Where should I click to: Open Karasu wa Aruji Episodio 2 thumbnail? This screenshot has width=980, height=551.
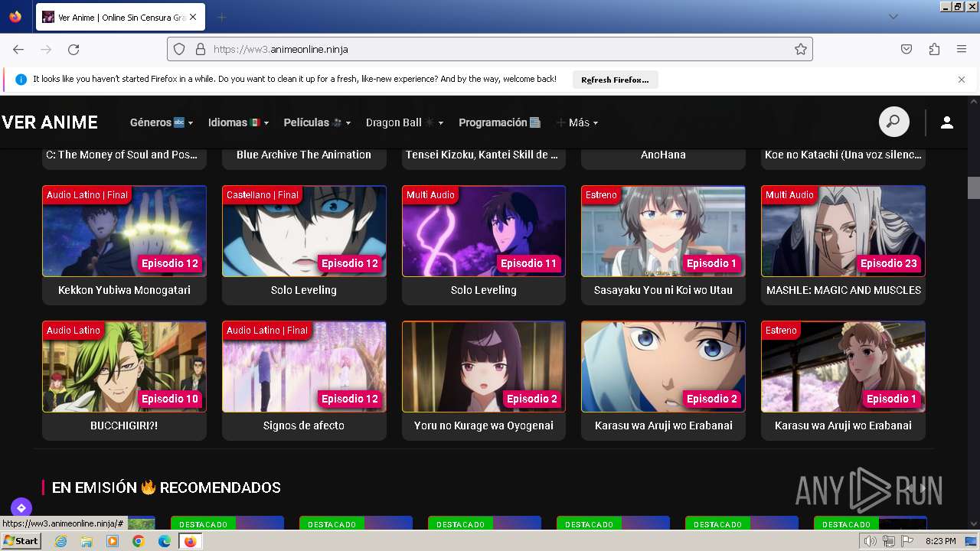tap(663, 367)
